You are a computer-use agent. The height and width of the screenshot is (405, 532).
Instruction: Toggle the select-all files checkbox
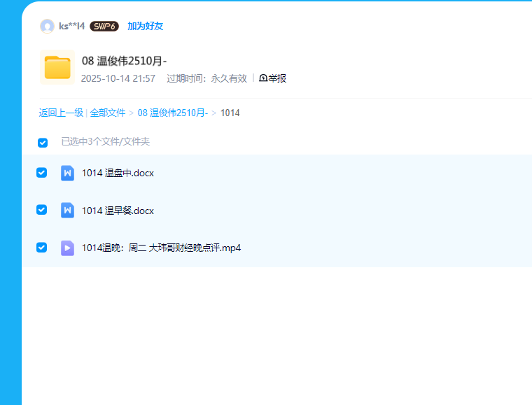pyautogui.click(x=43, y=143)
